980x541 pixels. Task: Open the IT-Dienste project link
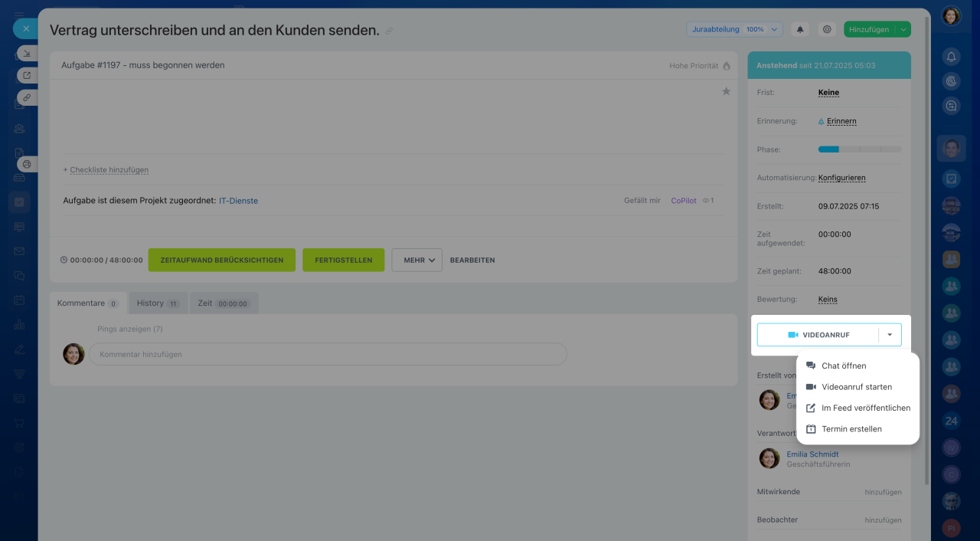point(238,201)
